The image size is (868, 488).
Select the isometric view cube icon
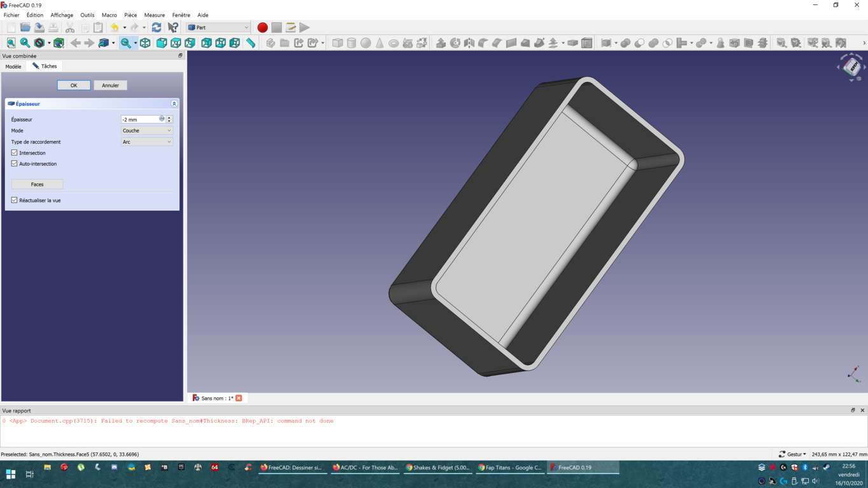coord(146,43)
